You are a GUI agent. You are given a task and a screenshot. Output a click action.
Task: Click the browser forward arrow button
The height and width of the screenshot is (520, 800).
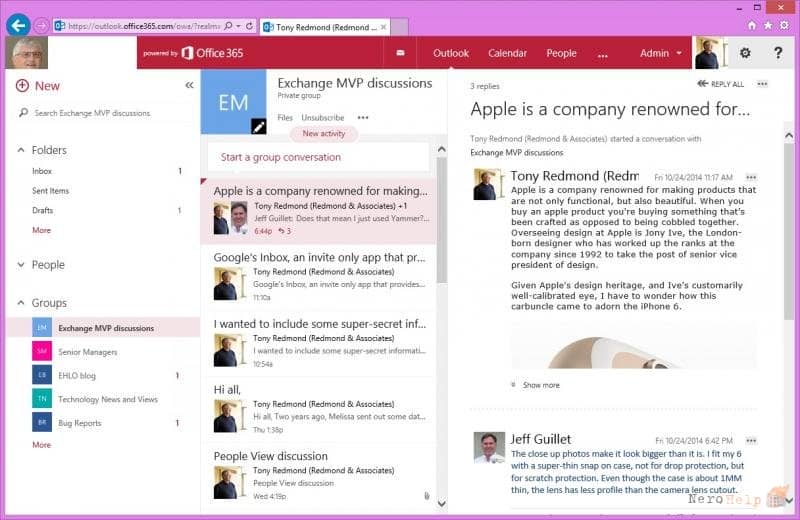[x=42, y=26]
